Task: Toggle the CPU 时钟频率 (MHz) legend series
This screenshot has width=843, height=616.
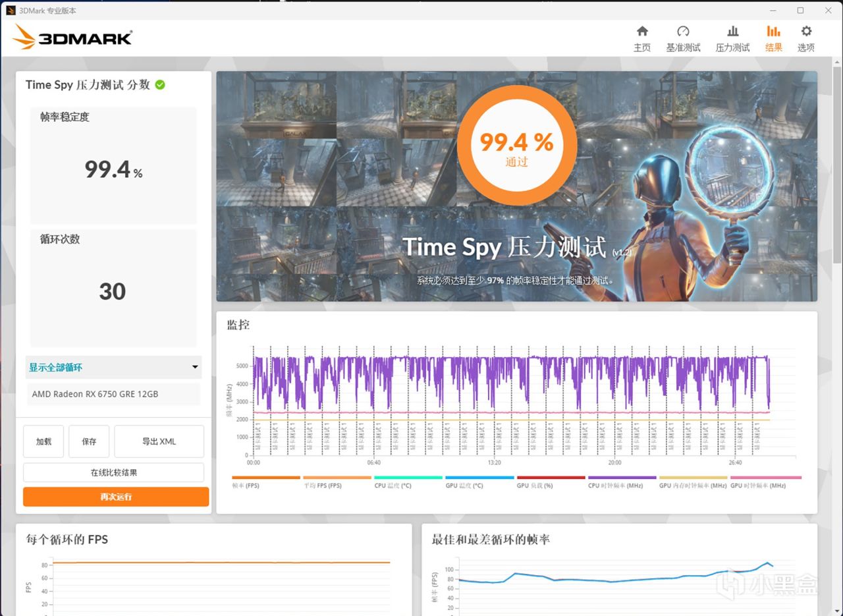Action: pos(622,482)
